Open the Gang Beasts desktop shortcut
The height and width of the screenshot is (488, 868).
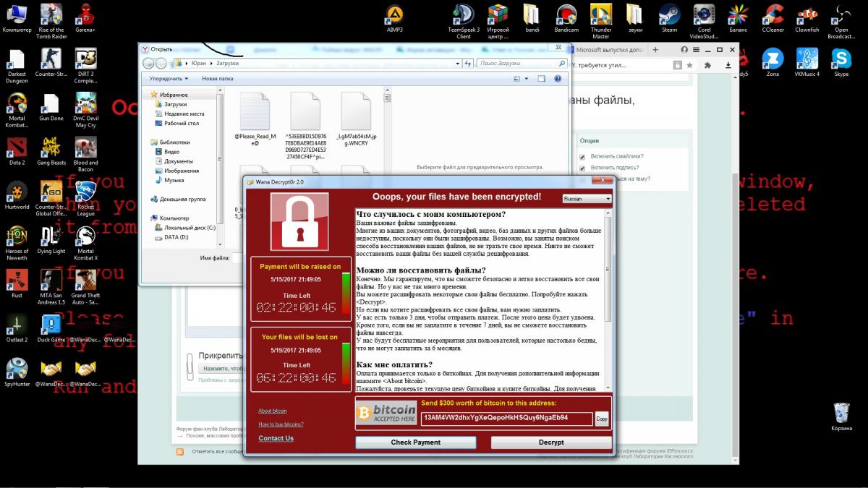[x=51, y=150]
